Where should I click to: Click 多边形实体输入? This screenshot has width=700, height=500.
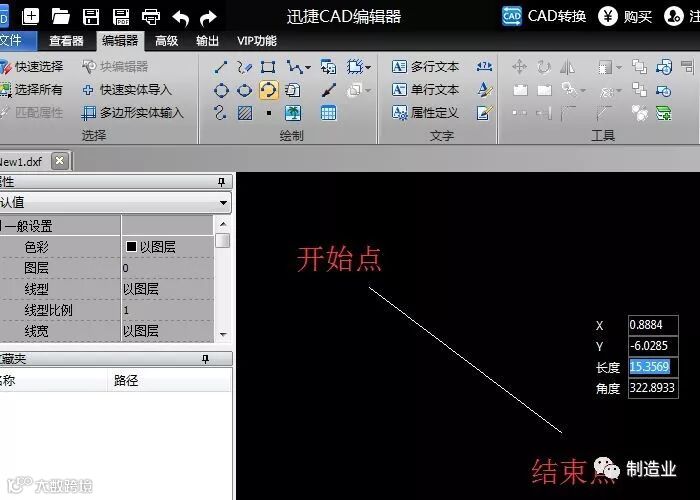coord(132,112)
